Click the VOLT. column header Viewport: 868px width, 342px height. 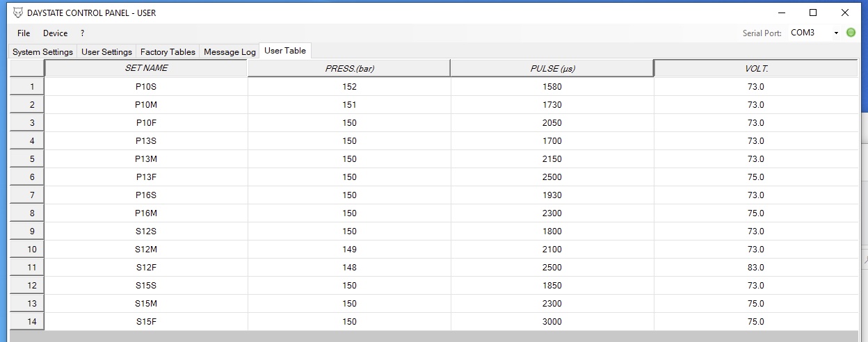(x=756, y=68)
